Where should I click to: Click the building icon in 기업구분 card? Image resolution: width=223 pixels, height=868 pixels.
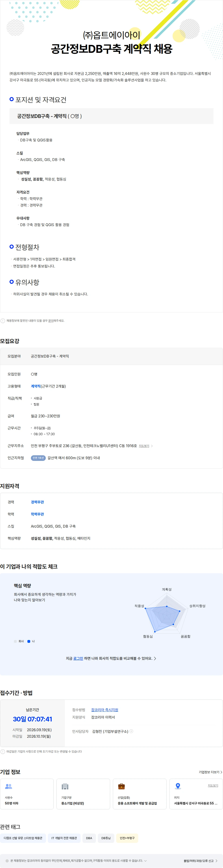[x=65, y=786]
